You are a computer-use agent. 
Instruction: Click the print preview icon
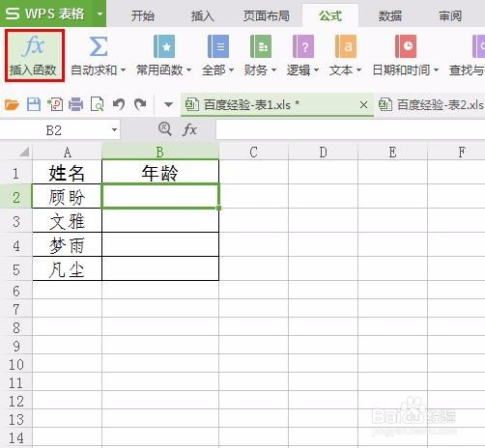point(98,104)
